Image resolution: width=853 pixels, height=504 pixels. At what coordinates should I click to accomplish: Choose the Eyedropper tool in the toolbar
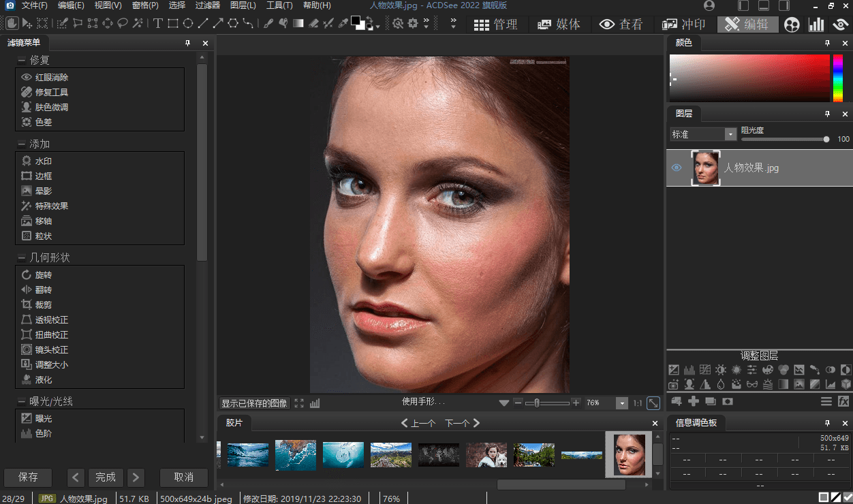tap(343, 24)
